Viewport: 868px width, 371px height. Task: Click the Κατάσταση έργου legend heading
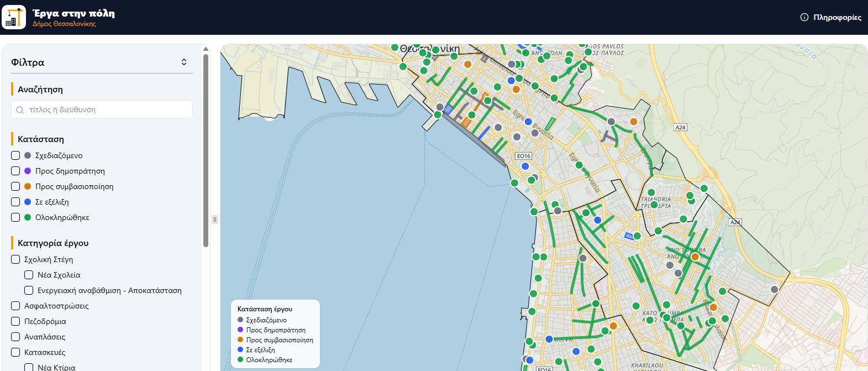point(265,309)
